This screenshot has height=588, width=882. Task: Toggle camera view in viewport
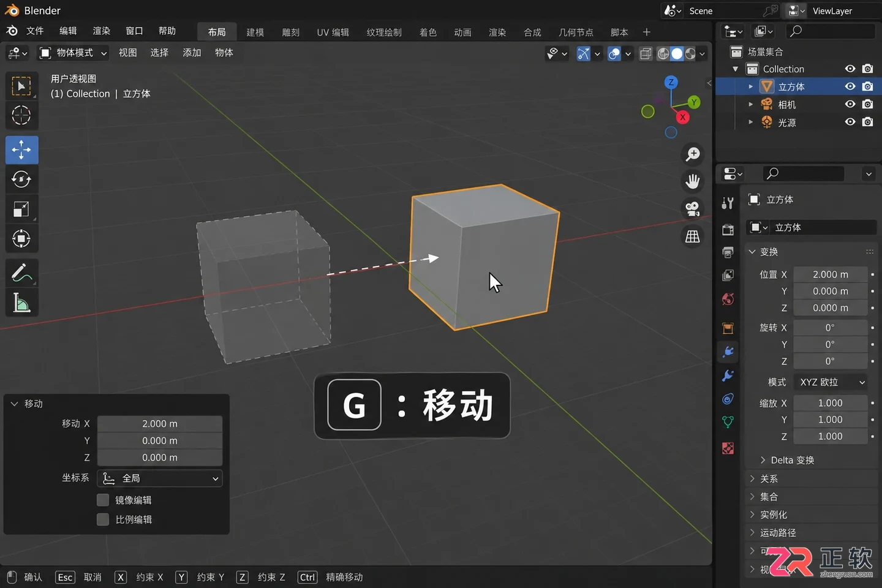pyautogui.click(x=693, y=209)
